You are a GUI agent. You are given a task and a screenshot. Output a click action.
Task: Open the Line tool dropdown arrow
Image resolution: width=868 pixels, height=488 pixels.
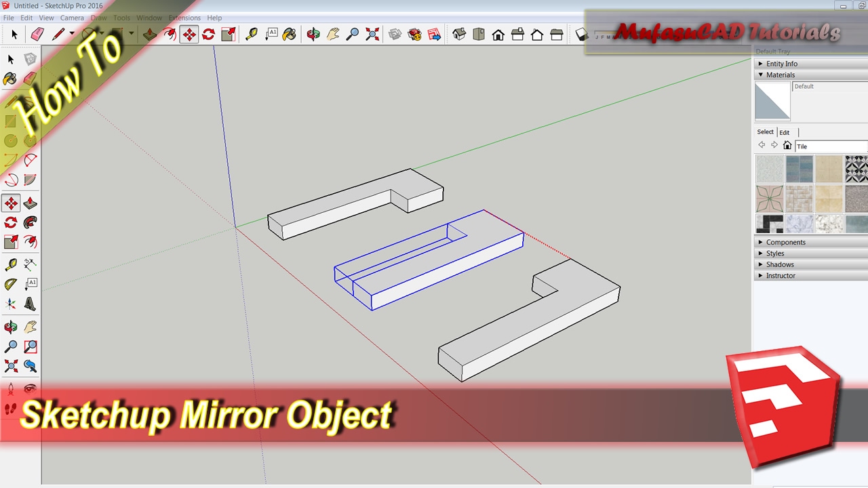pos(71,34)
